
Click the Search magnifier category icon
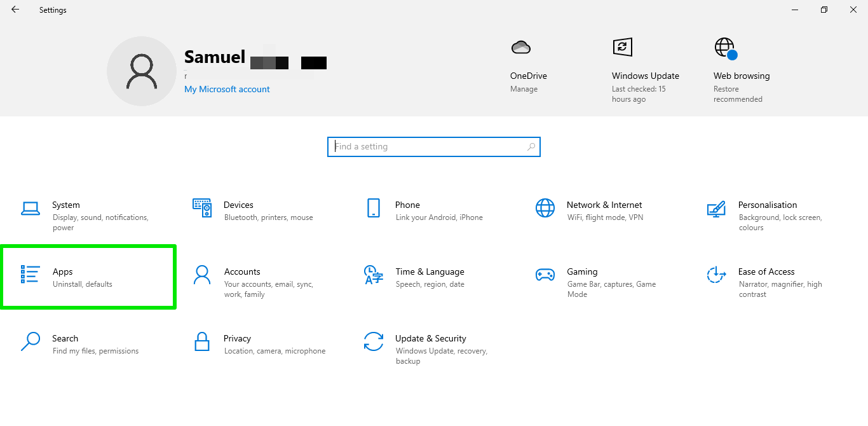pos(31,341)
